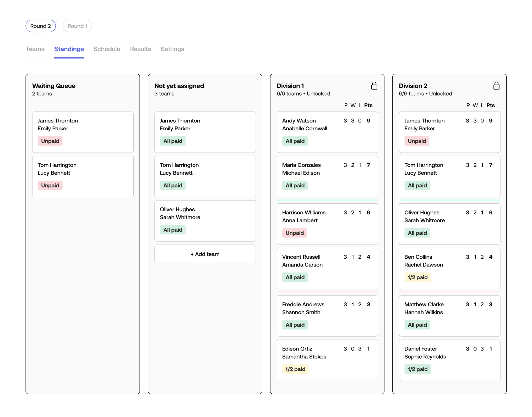
Task: Open the Teams tab
Action: tap(35, 49)
